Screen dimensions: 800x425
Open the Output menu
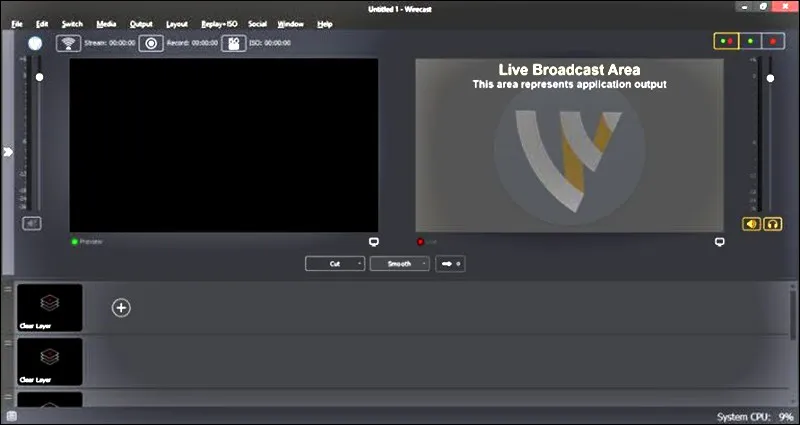click(x=141, y=24)
